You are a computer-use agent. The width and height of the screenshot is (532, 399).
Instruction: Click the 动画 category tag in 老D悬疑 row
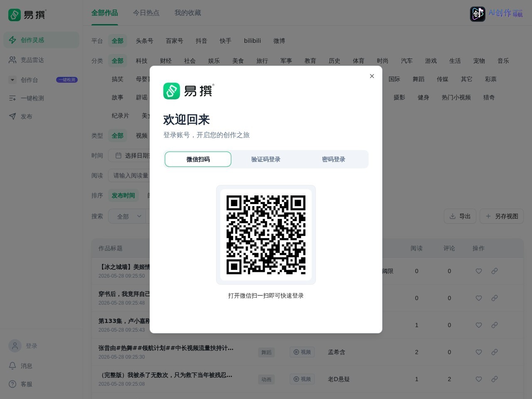click(x=266, y=379)
